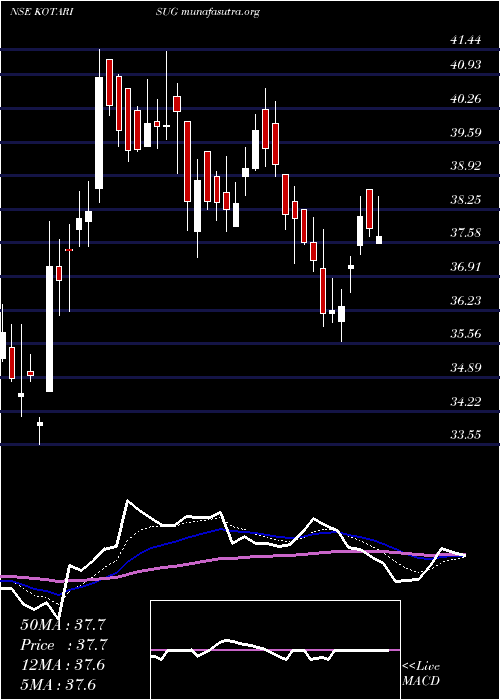This screenshot has width=500, height=700.
Task: Click the 35.56 price axis label
Action: (x=466, y=334)
